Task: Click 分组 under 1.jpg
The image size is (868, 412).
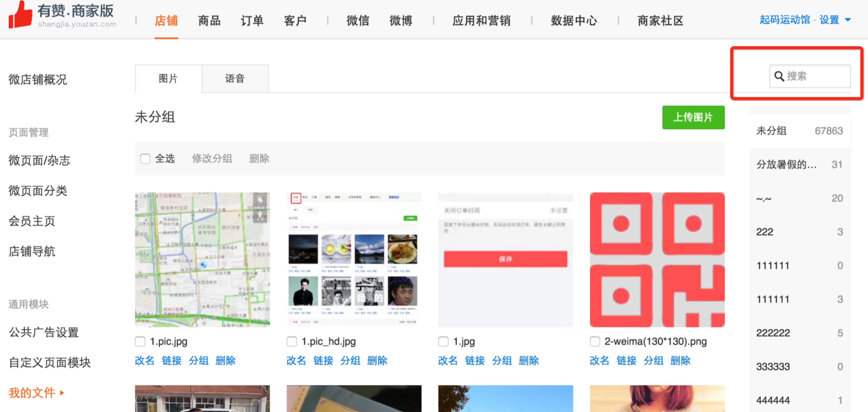Action: click(x=502, y=361)
